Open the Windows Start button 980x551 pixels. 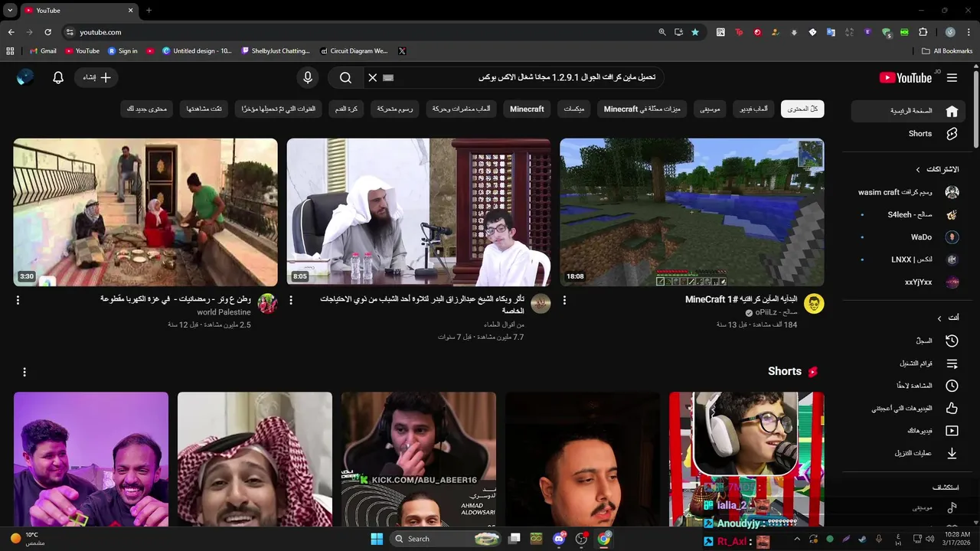point(377,539)
